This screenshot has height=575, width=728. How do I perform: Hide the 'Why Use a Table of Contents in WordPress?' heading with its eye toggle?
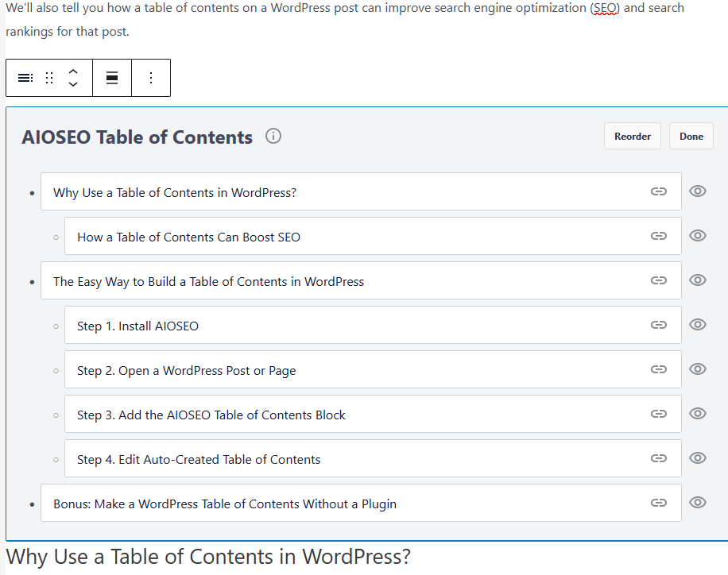pyautogui.click(x=697, y=191)
